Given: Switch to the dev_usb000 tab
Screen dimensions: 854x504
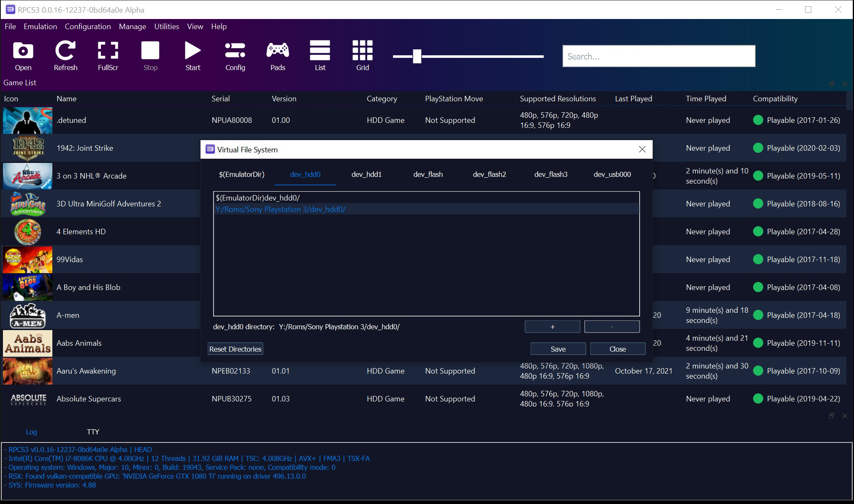Looking at the screenshot, I should tap(612, 174).
